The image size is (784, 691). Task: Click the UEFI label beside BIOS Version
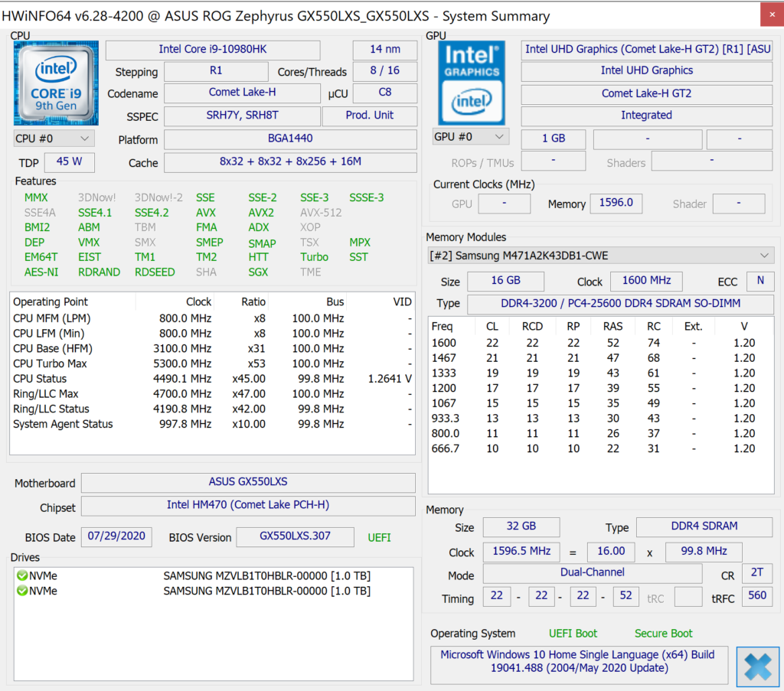coord(380,538)
